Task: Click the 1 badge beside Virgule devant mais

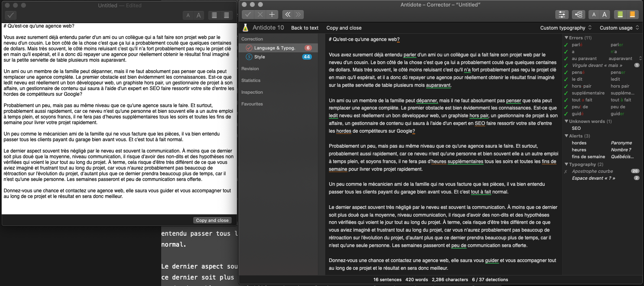Action: coord(637,65)
